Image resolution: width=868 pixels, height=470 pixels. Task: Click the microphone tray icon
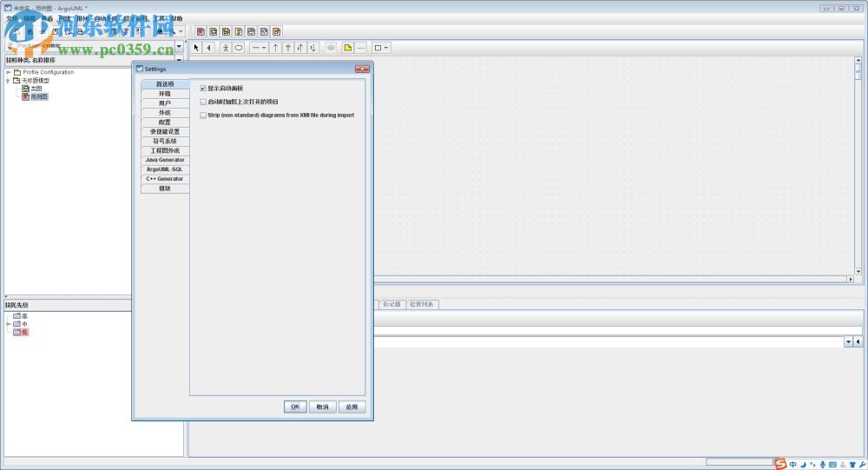[823, 465]
